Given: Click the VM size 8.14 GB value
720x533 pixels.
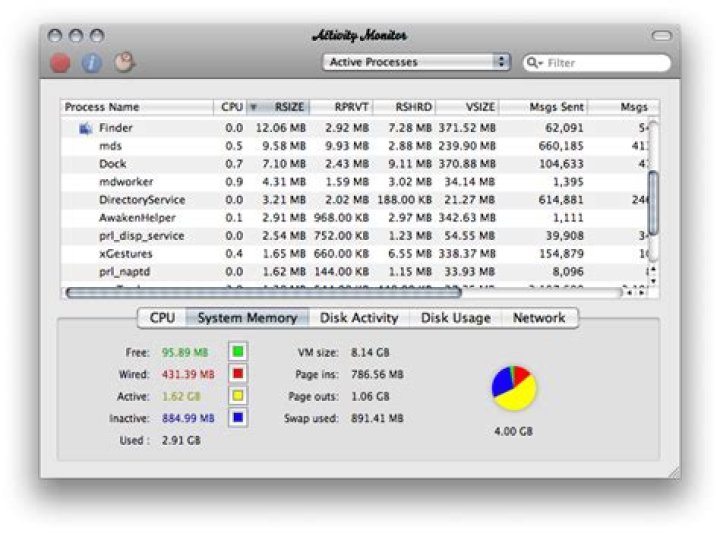Looking at the screenshot, I should point(370,353).
